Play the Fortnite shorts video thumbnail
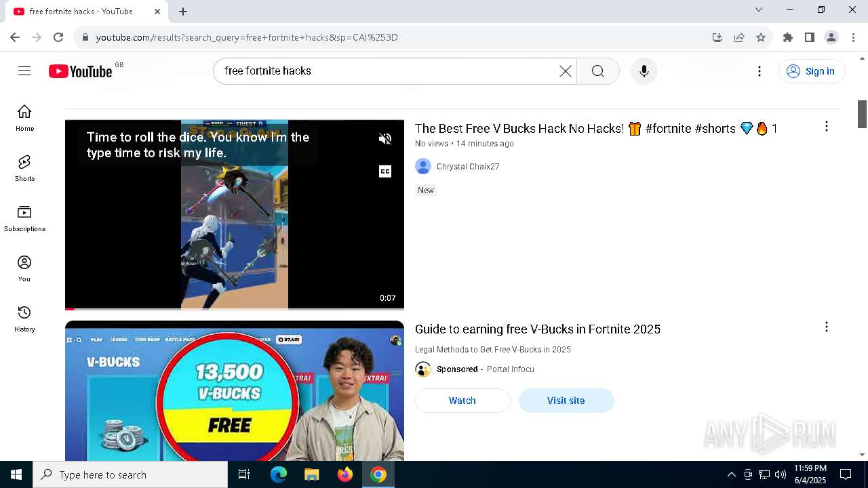 tap(235, 214)
